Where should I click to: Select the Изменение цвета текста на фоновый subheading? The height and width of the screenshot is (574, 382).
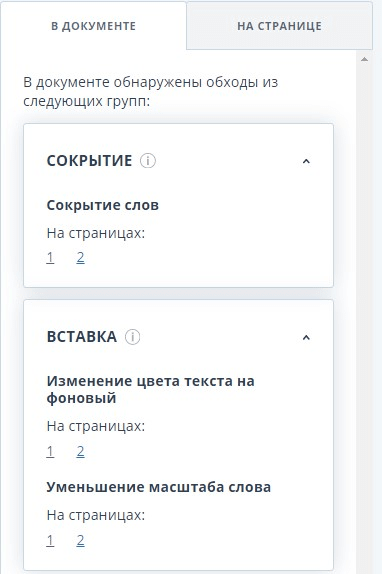(150, 390)
